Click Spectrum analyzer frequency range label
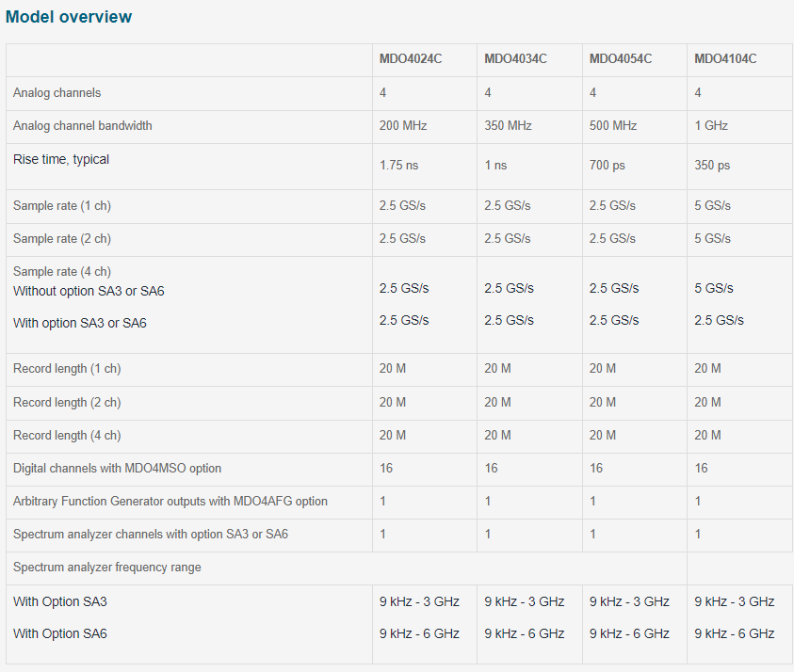 pyautogui.click(x=106, y=568)
